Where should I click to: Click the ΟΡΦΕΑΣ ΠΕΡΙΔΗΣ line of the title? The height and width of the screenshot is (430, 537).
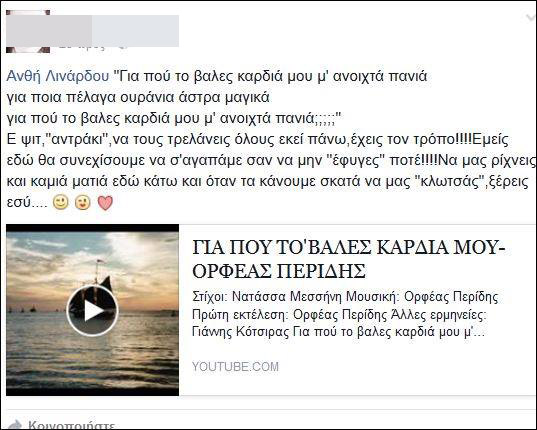(279, 271)
